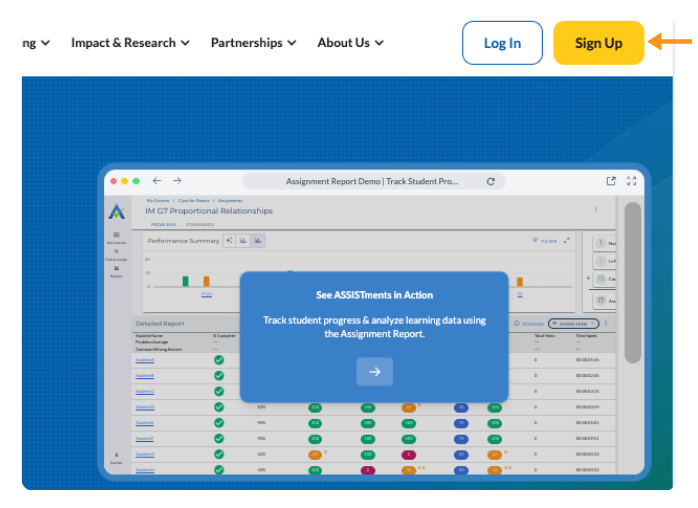Click the Assignments breadcrumb link
The height and width of the screenshot is (508, 698).
[x=230, y=201]
